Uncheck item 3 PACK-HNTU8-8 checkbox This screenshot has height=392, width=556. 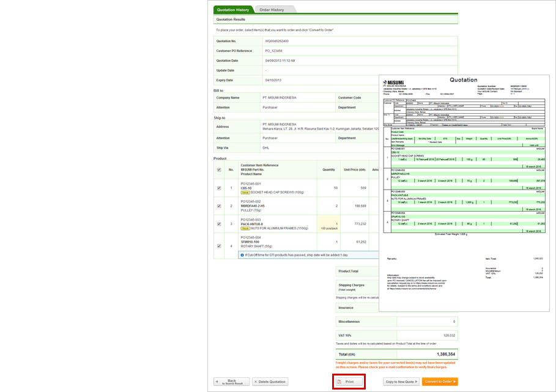[x=219, y=224]
